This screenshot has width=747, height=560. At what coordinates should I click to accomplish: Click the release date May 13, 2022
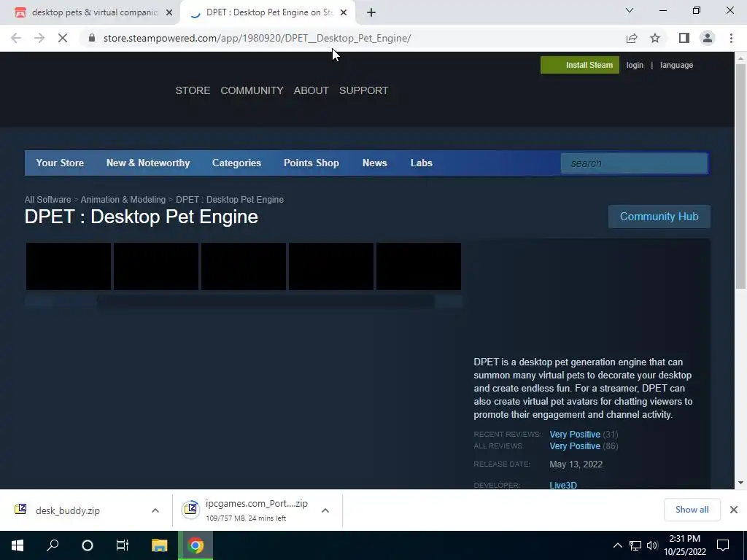tap(576, 464)
